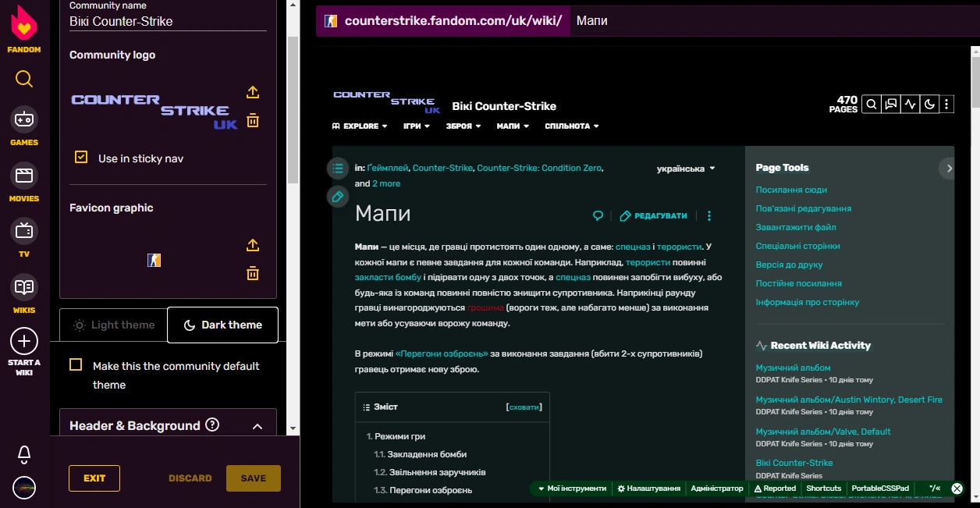Click the DISCARD button
The height and width of the screenshot is (508, 980).
(190, 478)
